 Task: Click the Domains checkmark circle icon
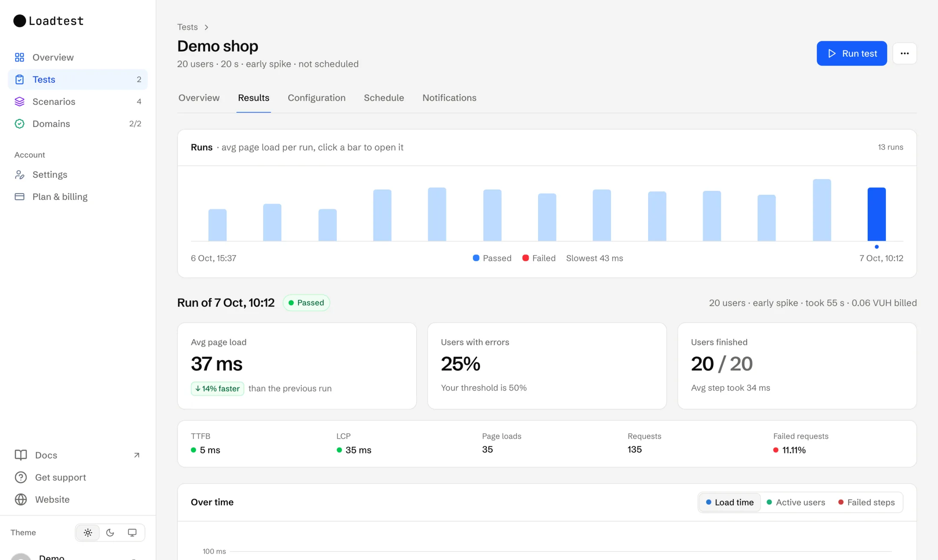click(x=20, y=124)
